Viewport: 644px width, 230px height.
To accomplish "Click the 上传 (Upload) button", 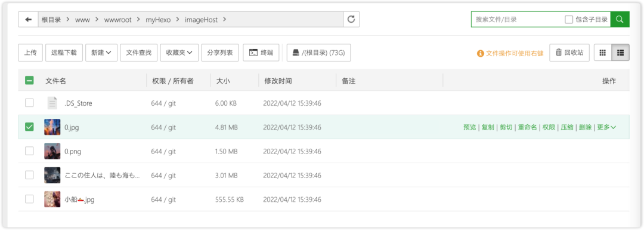I will 30,53.
